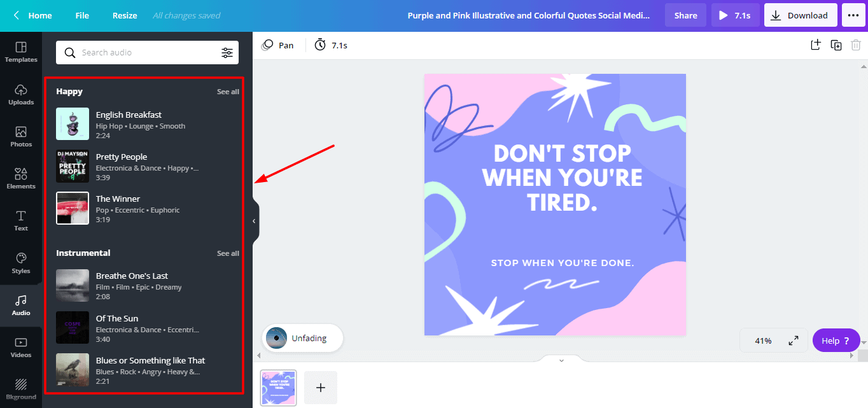Open the 41% zoom level menu
The width and height of the screenshot is (868, 408).
coord(763,341)
